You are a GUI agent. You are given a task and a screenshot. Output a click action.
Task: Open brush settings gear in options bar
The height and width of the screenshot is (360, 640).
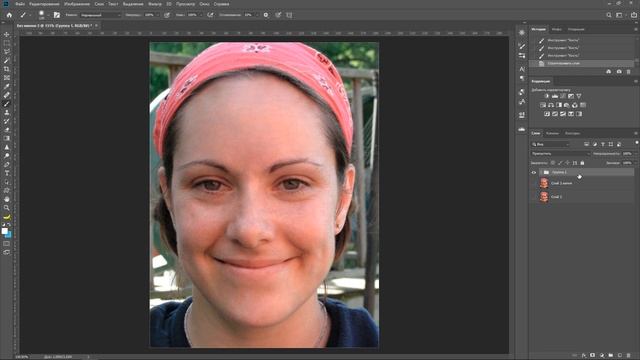coord(266,15)
